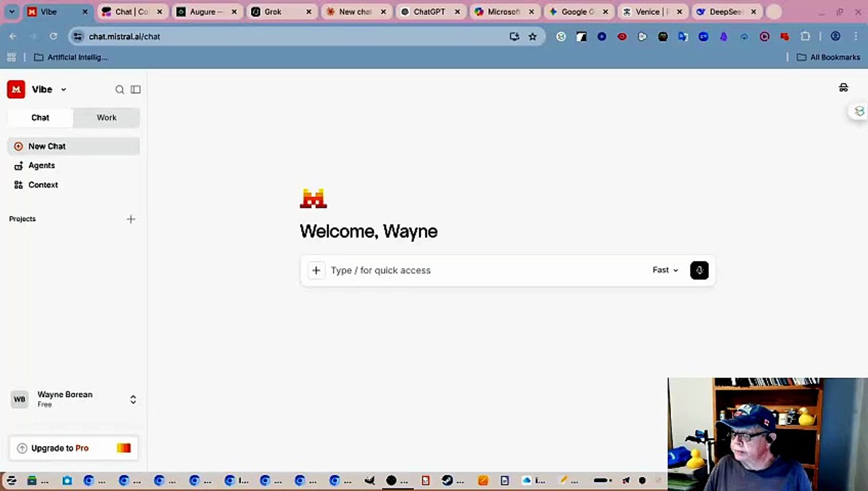The width and height of the screenshot is (868, 491).
Task: Click the install app icon in address bar
Action: click(515, 36)
